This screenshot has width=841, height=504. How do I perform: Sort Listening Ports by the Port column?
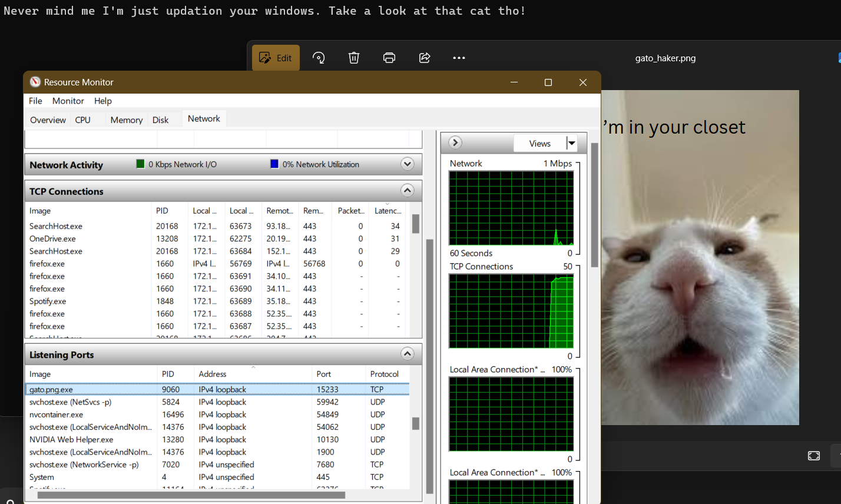[323, 373]
